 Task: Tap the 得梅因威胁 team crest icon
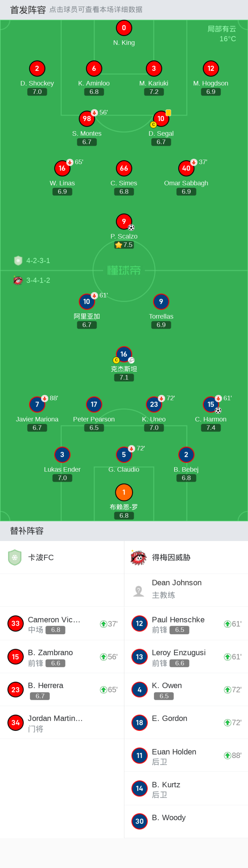(x=138, y=557)
